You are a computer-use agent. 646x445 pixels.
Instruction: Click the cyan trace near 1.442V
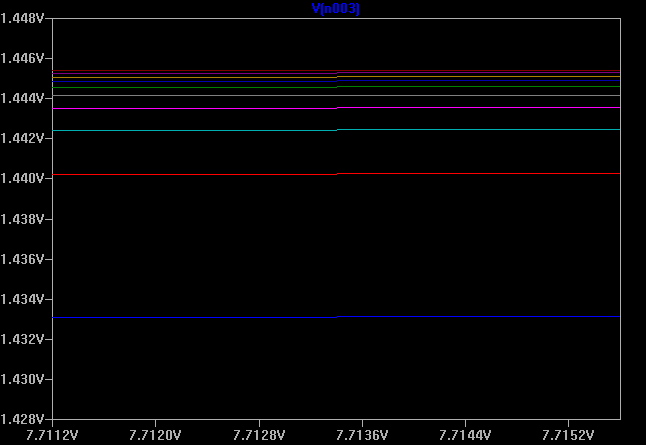coord(336,130)
